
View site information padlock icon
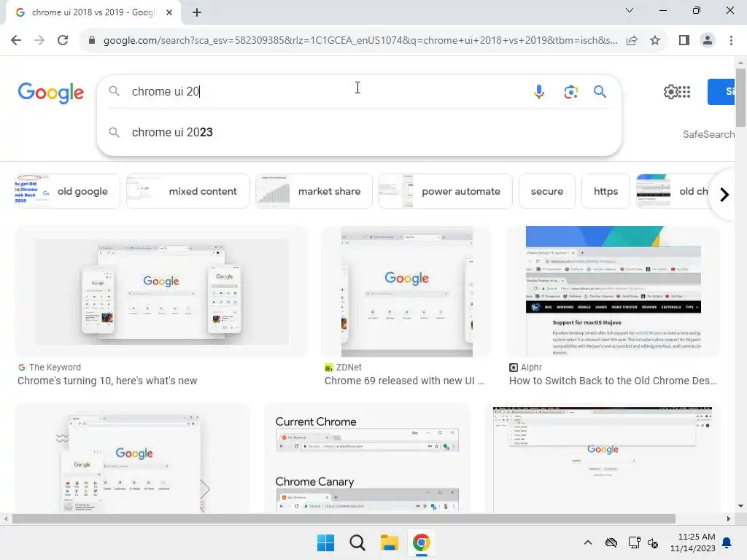point(92,41)
